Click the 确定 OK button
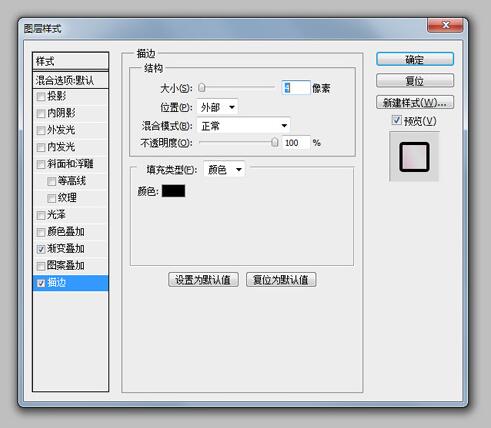Image resolution: width=491 pixels, height=428 pixels. (415, 59)
